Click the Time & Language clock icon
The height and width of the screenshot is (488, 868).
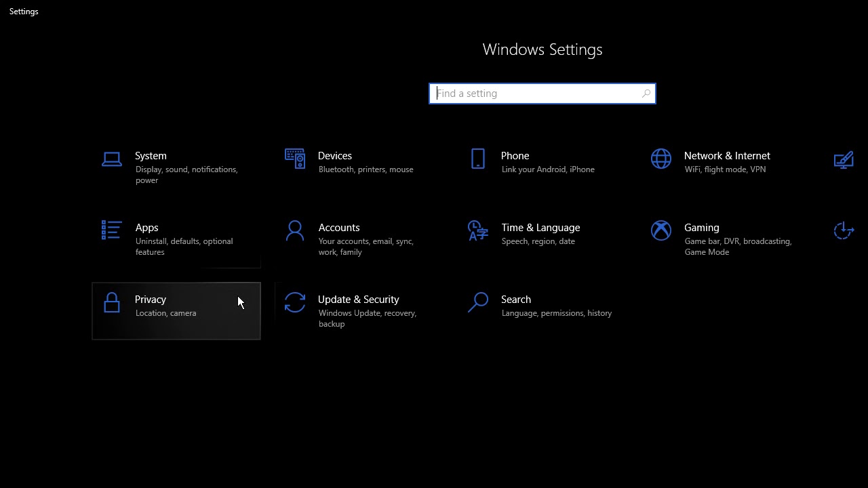point(478,230)
